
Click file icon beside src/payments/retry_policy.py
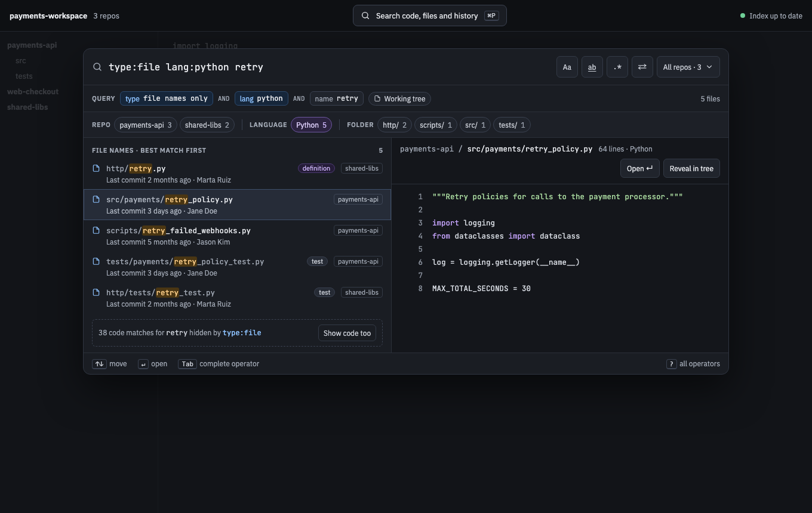pyautogui.click(x=96, y=199)
